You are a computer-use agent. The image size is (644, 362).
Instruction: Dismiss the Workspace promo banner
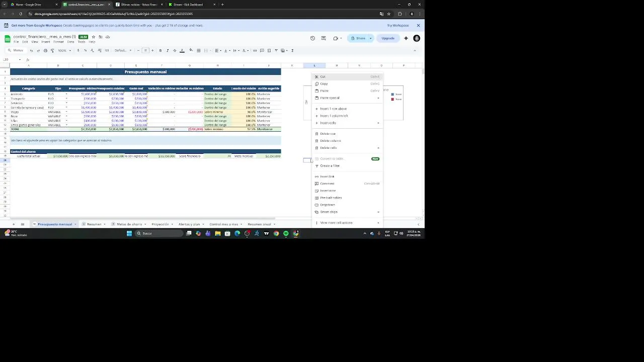pos(418,25)
